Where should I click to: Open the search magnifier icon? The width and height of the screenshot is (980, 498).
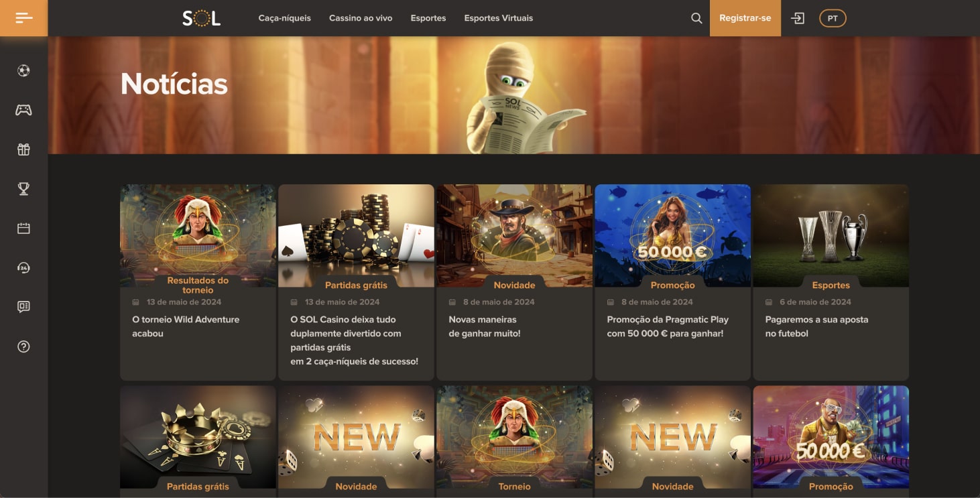[696, 18]
